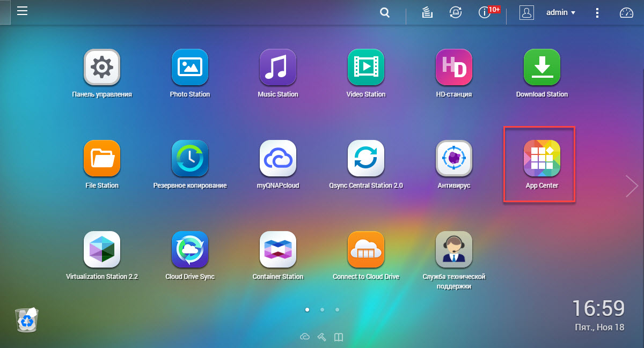Open the external devices icon

tap(456, 13)
